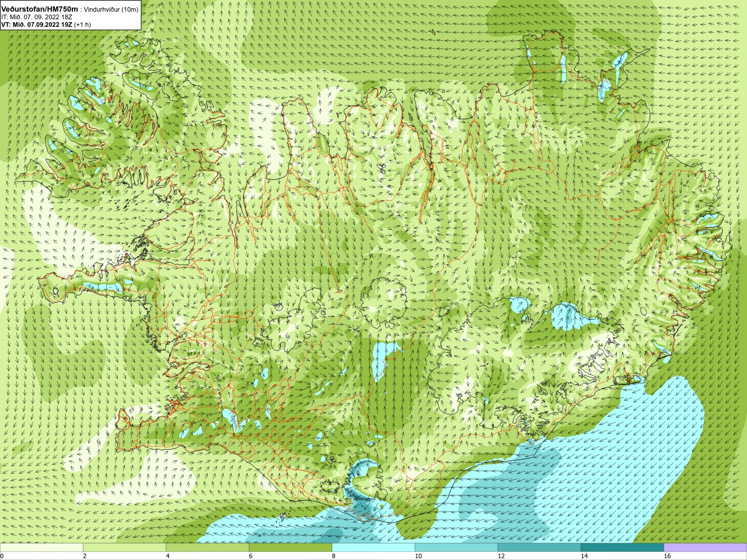The width and height of the screenshot is (747, 560).
Task: Click the 'Vindurhviður (10m)' parameter label
Action: tap(111, 9)
